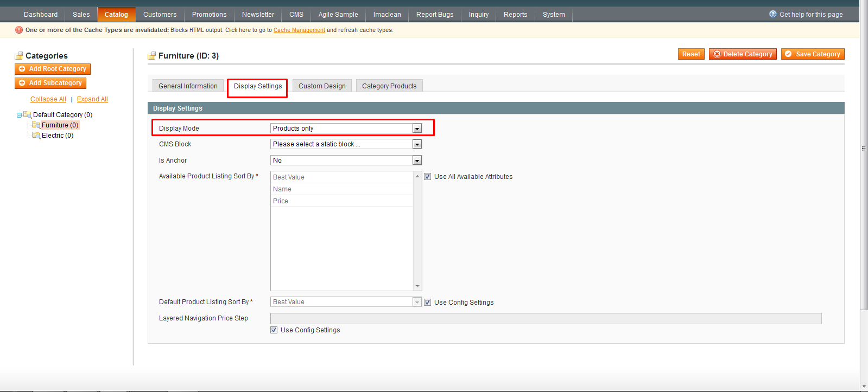The width and height of the screenshot is (868, 392).
Task: Click the Furniture heading folder icon
Action: coord(152,55)
